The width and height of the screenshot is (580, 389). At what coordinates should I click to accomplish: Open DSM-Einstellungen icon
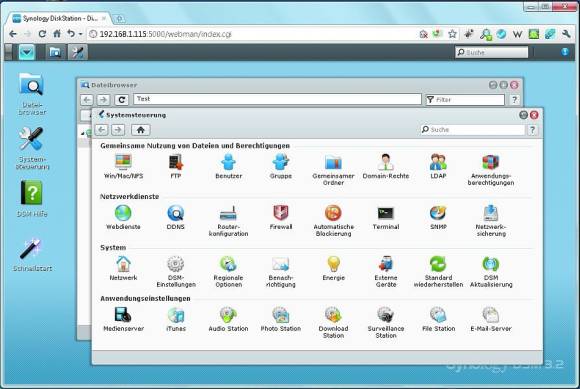tap(176, 271)
